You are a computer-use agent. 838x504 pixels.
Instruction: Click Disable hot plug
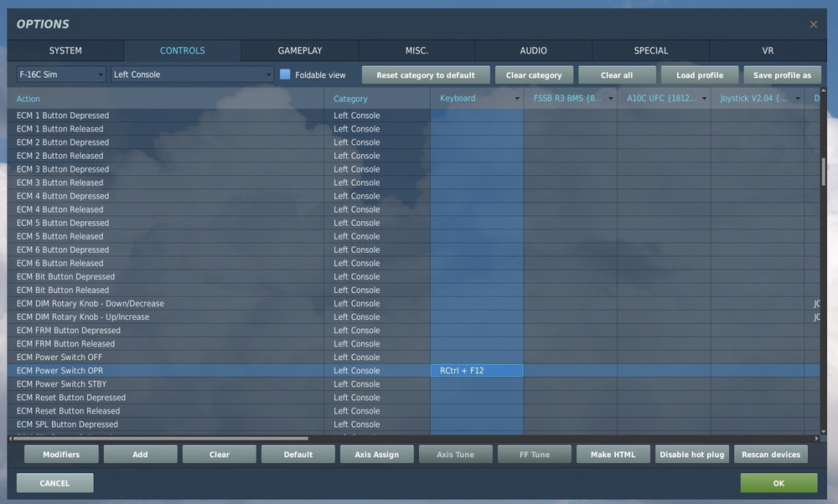691,454
